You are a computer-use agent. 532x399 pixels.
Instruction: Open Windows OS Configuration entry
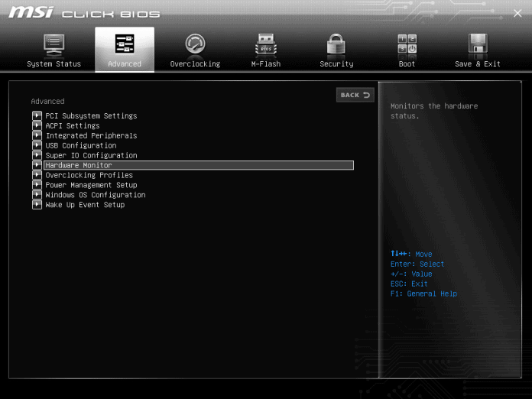(95, 195)
